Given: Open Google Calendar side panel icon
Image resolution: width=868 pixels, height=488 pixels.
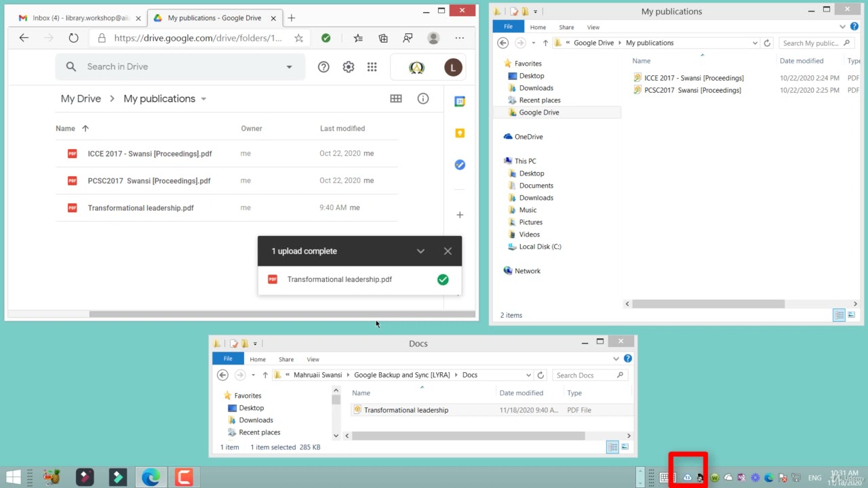Looking at the screenshot, I should click(460, 101).
